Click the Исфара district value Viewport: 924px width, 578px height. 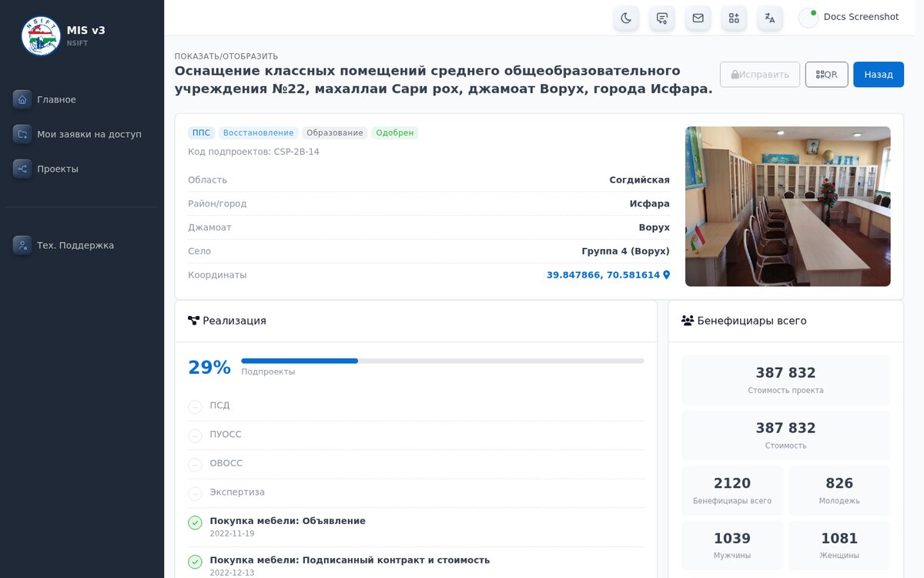pos(650,204)
